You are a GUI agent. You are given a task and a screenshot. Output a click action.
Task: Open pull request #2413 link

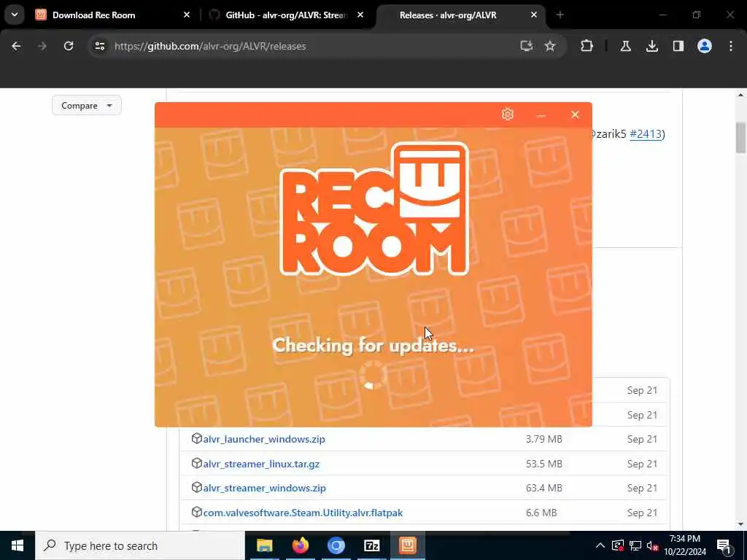(x=646, y=134)
